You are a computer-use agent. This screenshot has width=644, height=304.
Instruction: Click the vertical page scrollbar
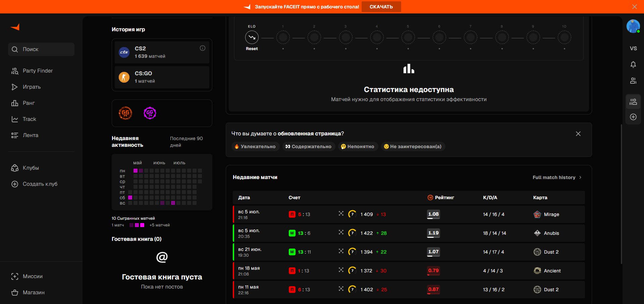[621, 194]
